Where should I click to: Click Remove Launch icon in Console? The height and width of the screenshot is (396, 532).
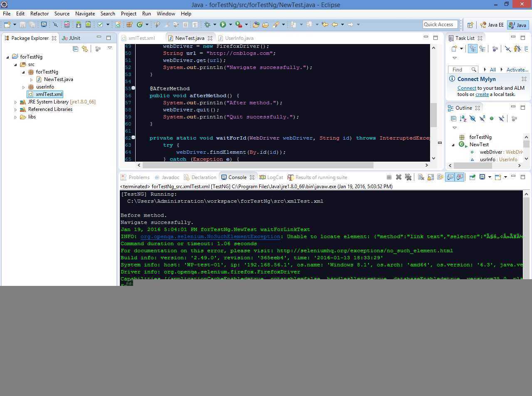click(x=398, y=177)
